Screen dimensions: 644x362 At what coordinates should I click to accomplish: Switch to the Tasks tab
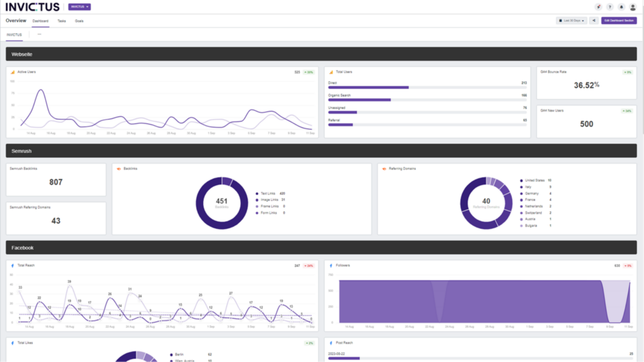click(x=62, y=21)
